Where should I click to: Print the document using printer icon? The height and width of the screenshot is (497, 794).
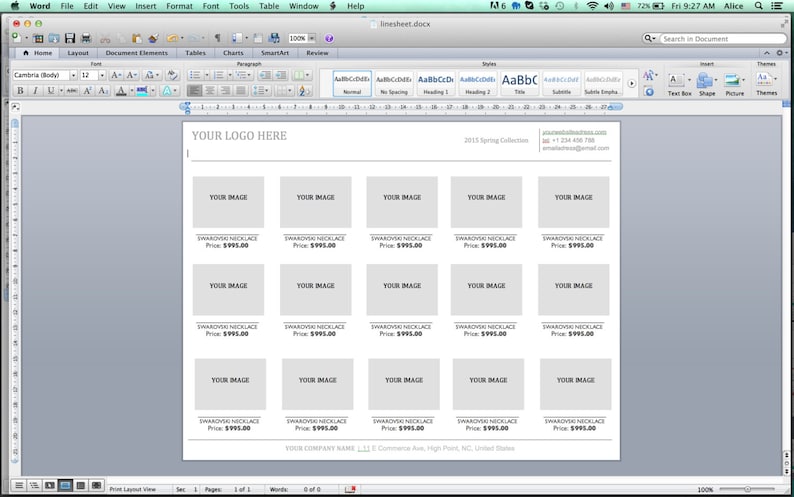(x=86, y=38)
